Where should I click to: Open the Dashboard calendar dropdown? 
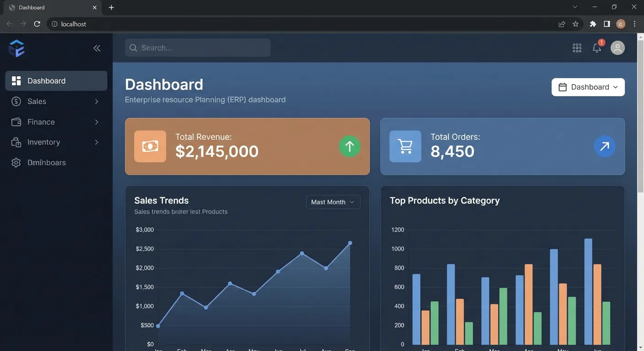(588, 87)
